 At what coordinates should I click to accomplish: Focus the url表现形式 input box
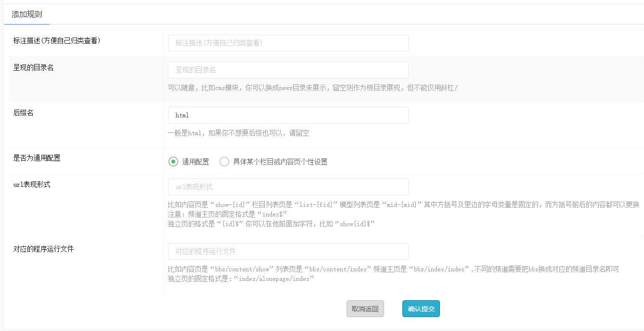coord(288,187)
